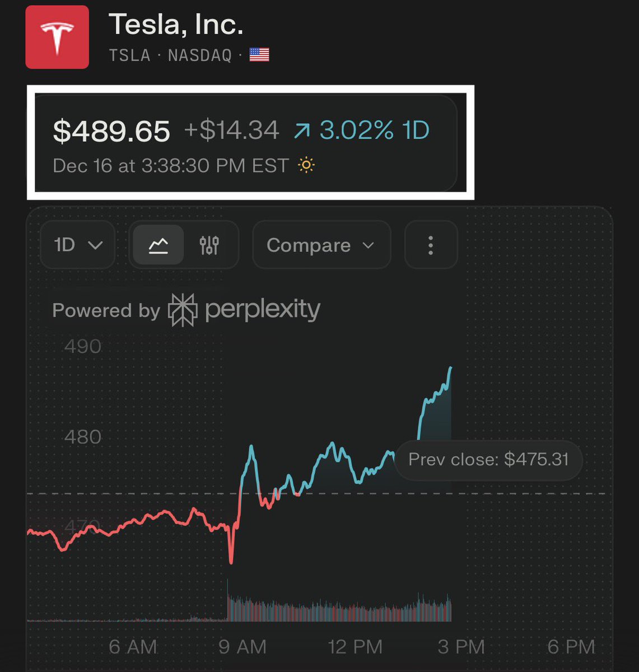The width and height of the screenshot is (639, 672).
Task: Click the Tesla, Inc. company title
Action: (x=176, y=25)
